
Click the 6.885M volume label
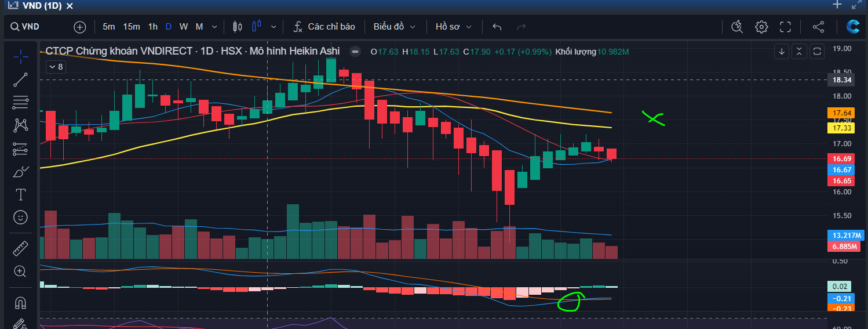(844, 247)
